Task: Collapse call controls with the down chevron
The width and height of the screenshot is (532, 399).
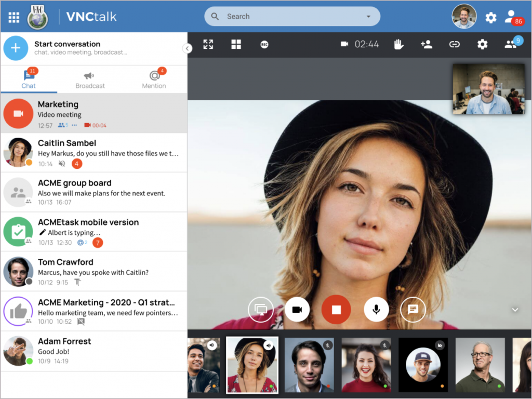Action: (515, 310)
